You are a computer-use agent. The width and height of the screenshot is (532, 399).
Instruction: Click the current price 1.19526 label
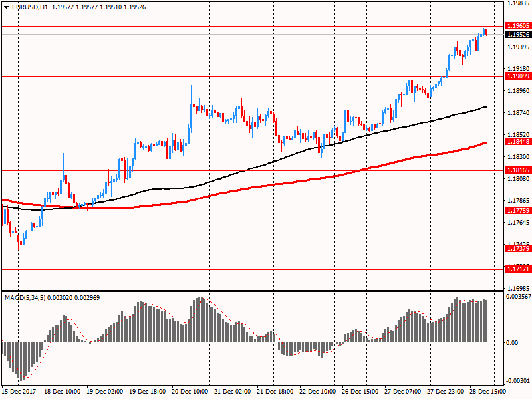(518, 35)
